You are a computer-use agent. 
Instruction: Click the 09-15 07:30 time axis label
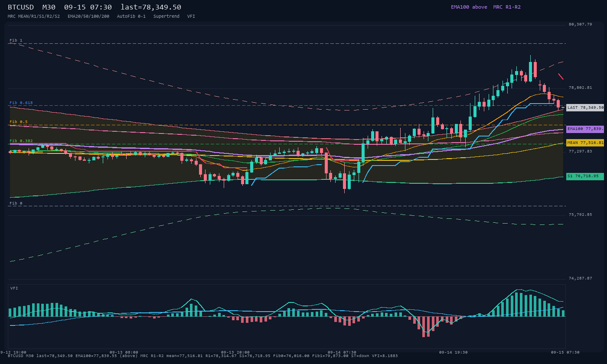click(x=565, y=352)
